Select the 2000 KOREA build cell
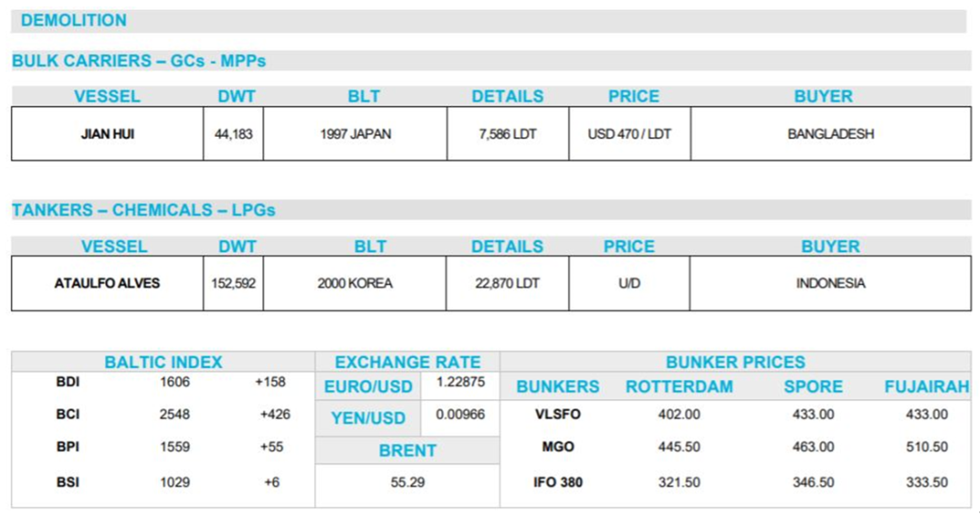 pyautogui.click(x=355, y=284)
